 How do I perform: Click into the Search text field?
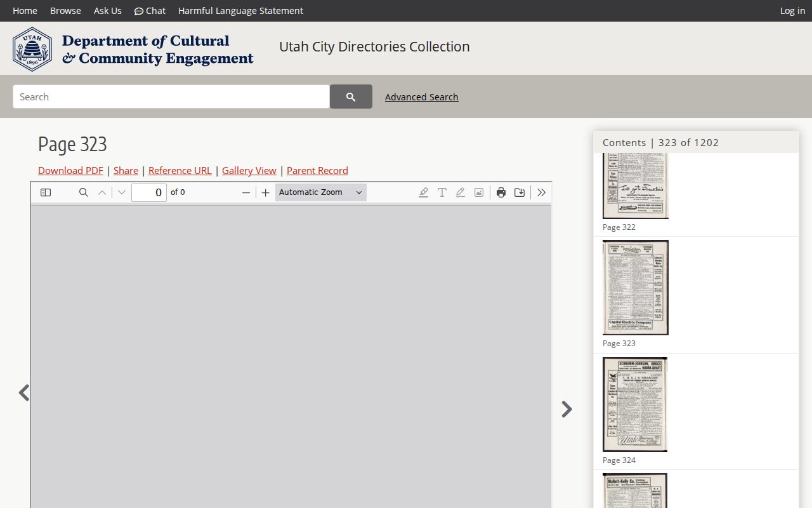point(171,97)
